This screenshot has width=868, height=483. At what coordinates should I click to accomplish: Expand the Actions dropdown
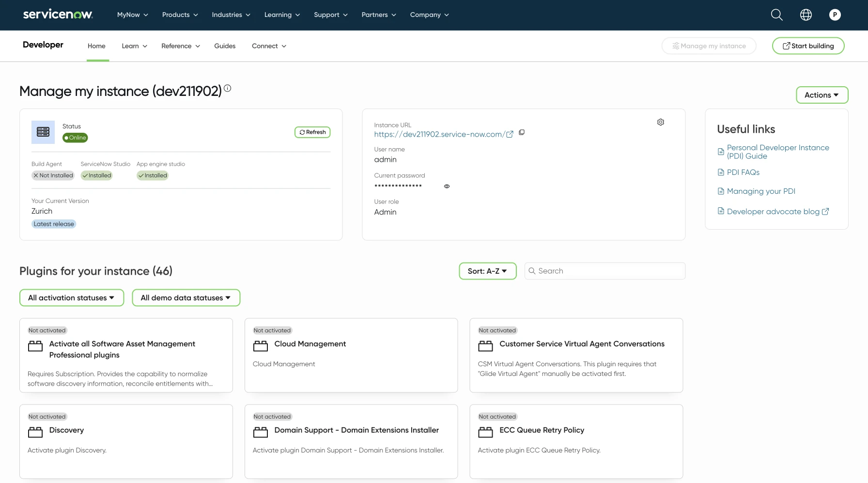point(821,95)
